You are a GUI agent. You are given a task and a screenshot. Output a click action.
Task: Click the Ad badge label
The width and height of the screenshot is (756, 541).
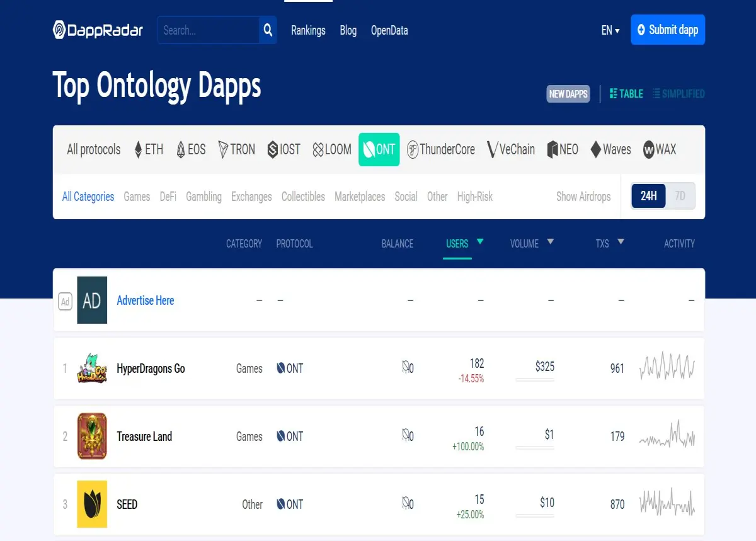pos(65,302)
